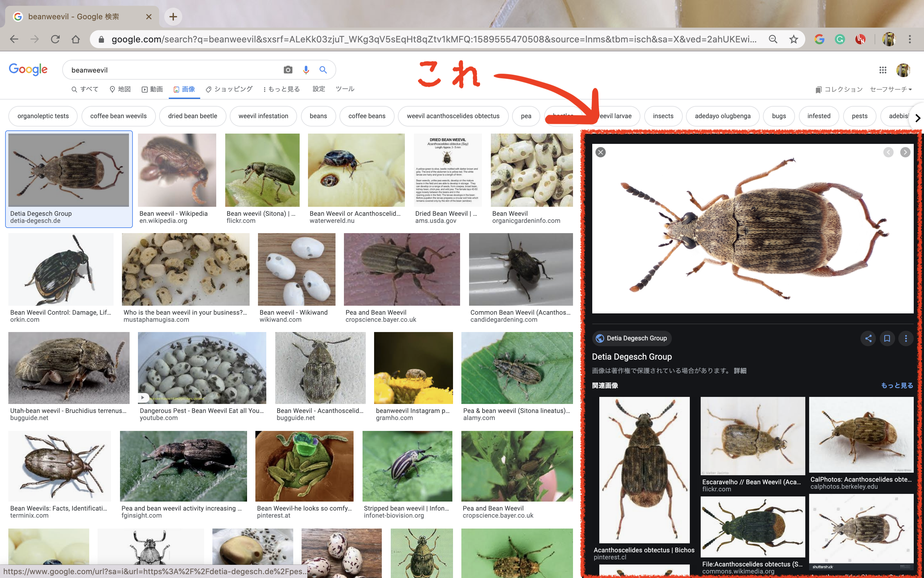Click the zoom magnifier in the address bar

pyautogui.click(x=773, y=39)
